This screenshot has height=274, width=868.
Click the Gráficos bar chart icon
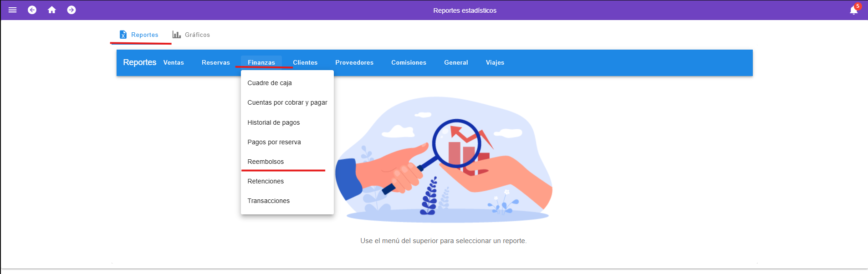[x=176, y=35]
